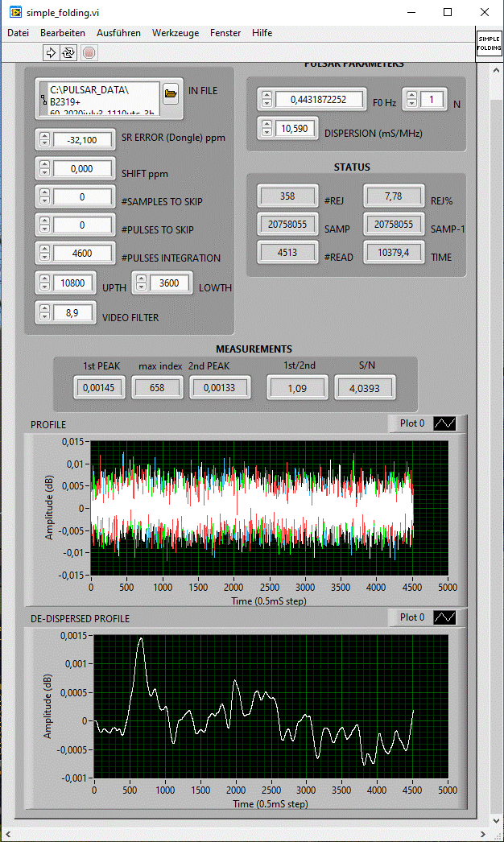Click stepper of UPTH field
This screenshot has width=504, height=842.
pyautogui.click(x=44, y=283)
